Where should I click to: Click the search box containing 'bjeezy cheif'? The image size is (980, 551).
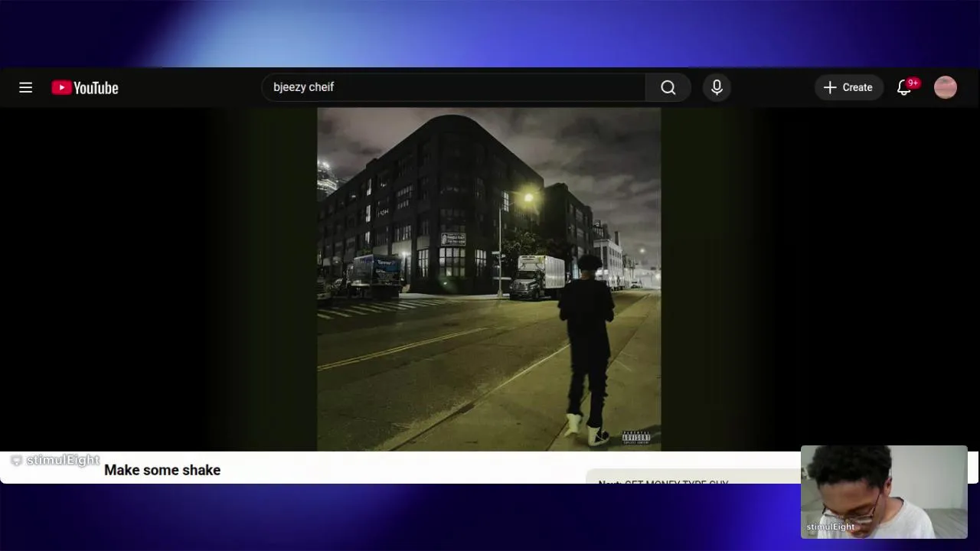(x=453, y=87)
